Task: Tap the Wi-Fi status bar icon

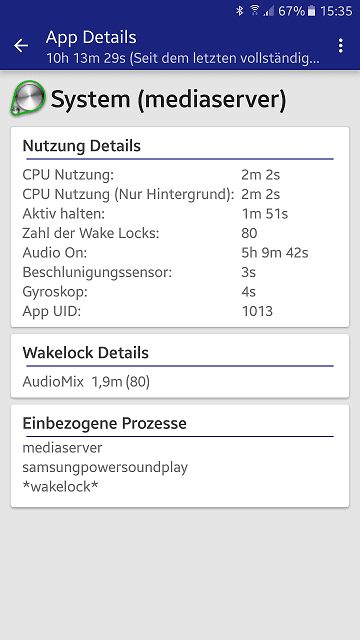Action: (x=255, y=11)
